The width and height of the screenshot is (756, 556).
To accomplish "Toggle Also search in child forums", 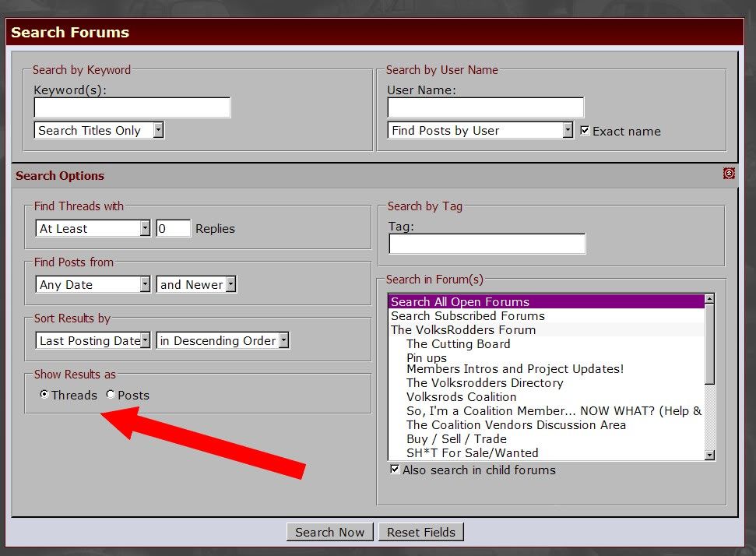I will tap(395, 469).
